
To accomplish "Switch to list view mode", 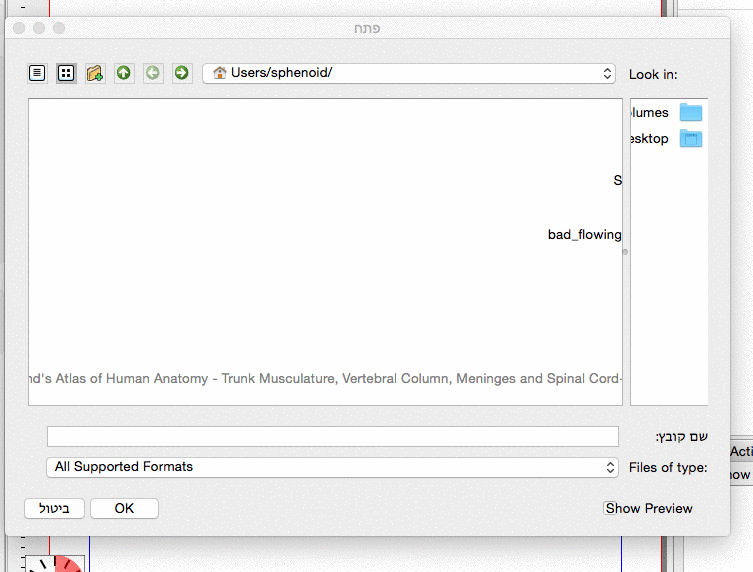I will pos(37,73).
